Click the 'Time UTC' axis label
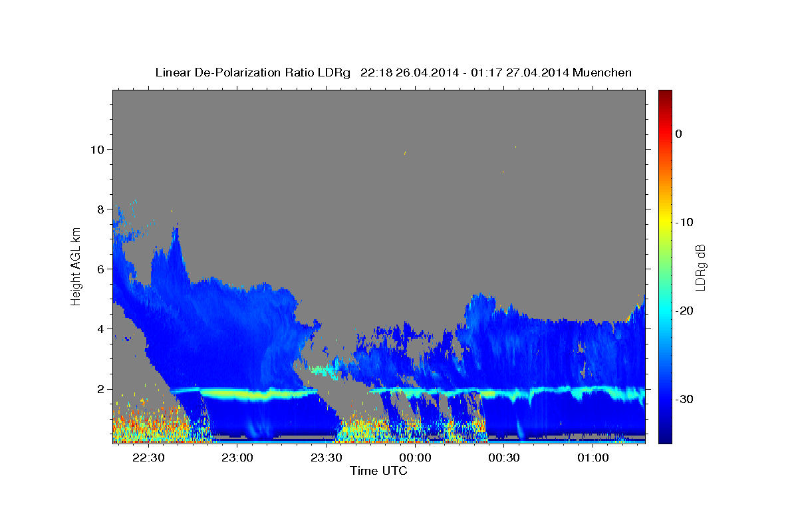Image resolution: width=798 pixels, height=532 pixels. [x=378, y=471]
